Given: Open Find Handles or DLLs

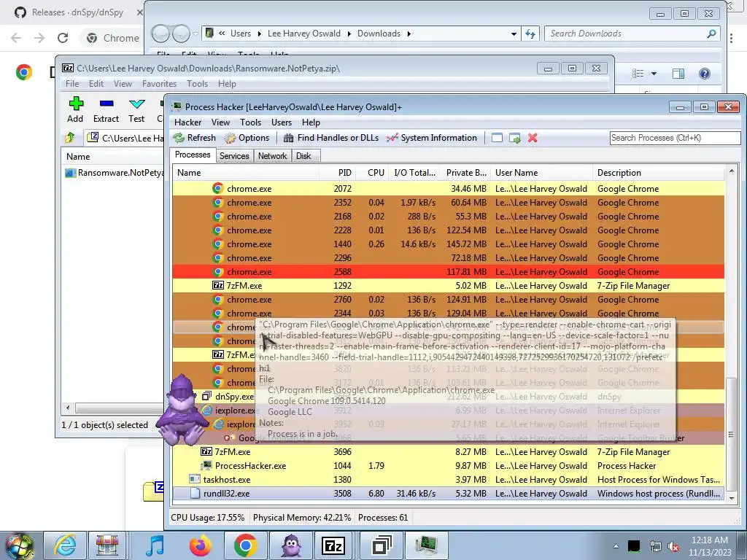Looking at the screenshot, I should (x=331, y=138).
